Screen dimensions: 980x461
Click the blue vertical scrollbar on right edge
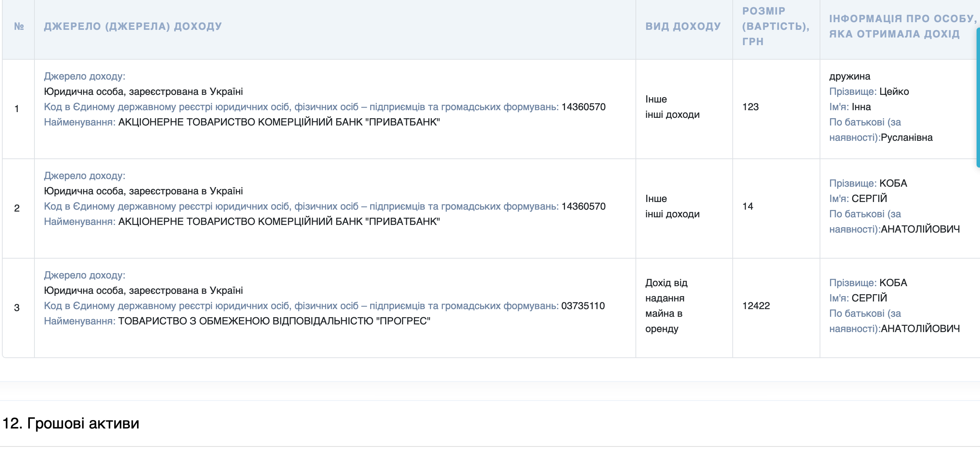[x=978, y=98]
